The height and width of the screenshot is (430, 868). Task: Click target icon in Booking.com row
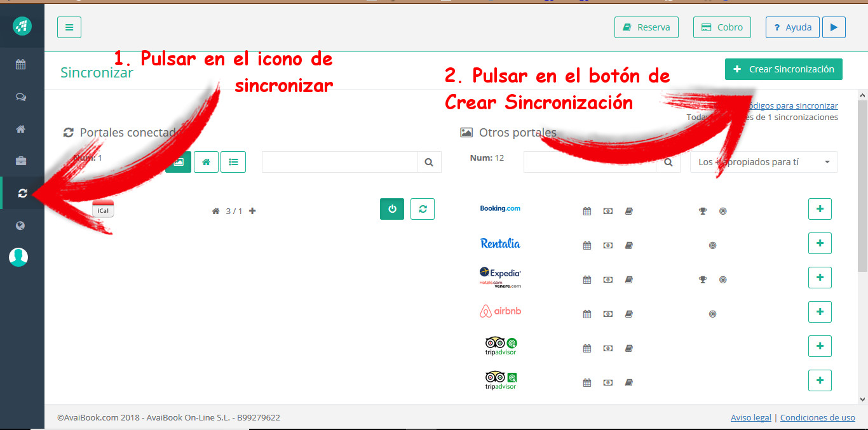click(722, 211)
